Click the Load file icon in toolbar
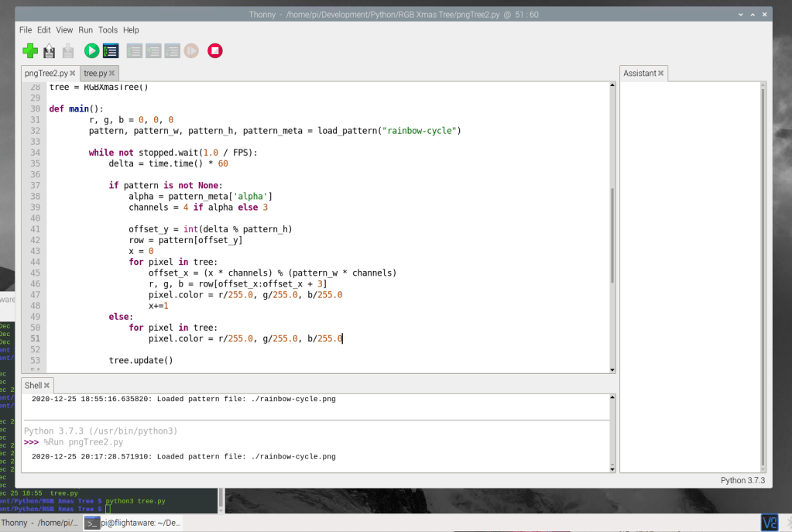 coord(49,51)
